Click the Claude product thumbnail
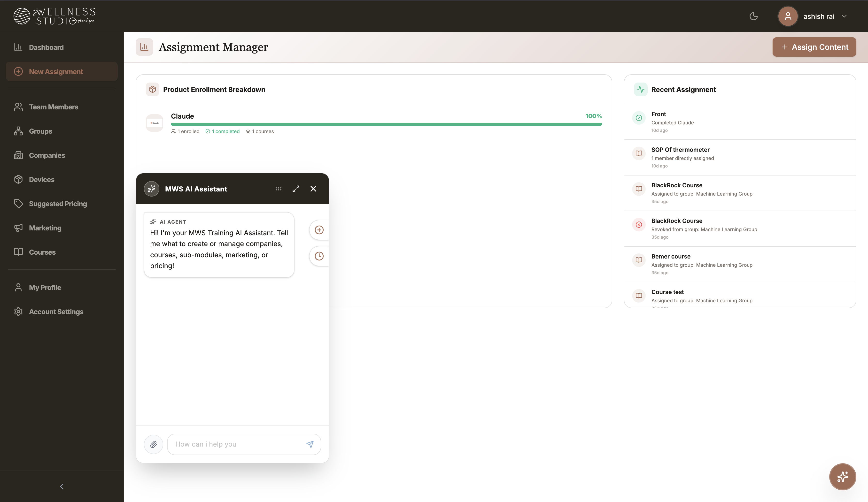868x502 pixels. (x=154, y=123)
